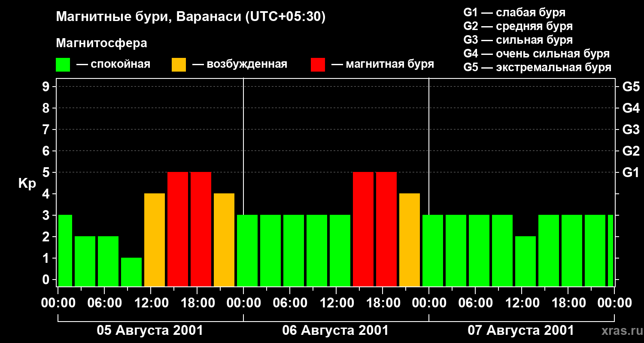Click the orange bar starting near 12:00 on 05 Августа

tap(155, 240)
